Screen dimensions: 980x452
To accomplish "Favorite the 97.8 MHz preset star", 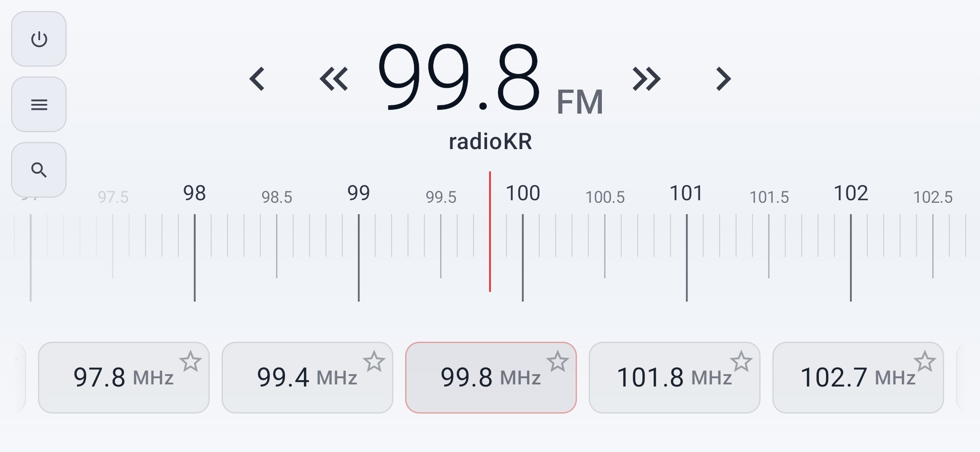I will [x=190, y=361].
